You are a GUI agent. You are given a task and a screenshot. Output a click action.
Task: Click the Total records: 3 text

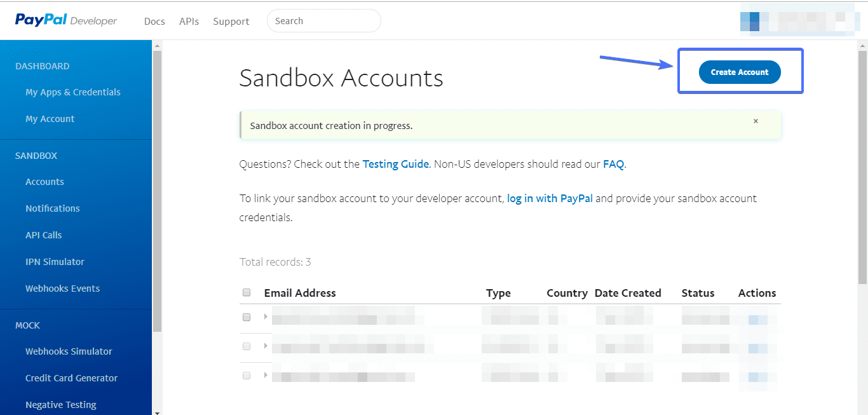[x=275, y=262]
